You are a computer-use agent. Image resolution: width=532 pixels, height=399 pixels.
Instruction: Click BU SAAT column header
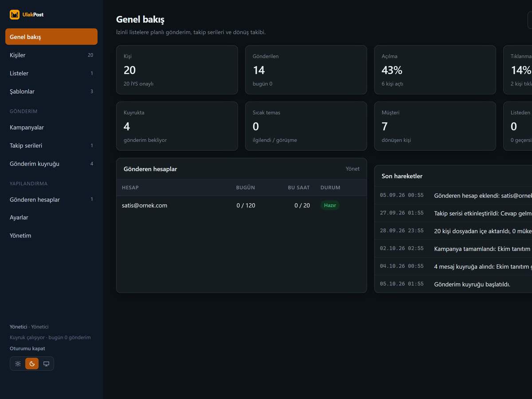pos(299,188)
